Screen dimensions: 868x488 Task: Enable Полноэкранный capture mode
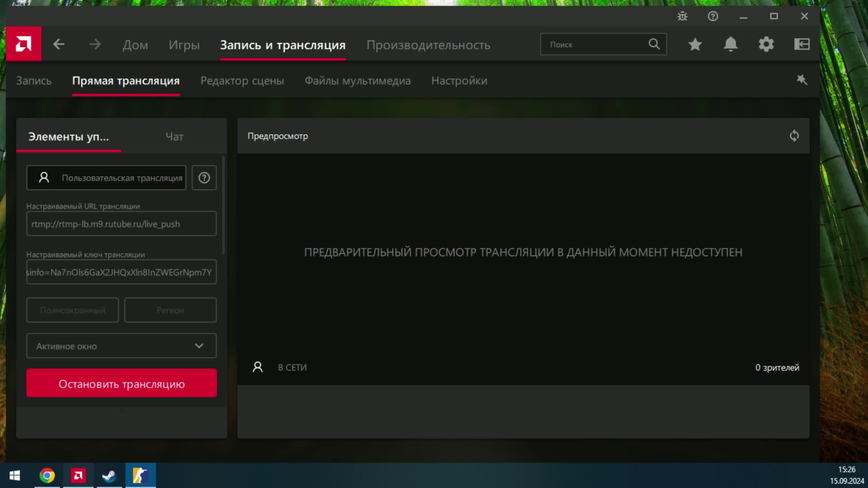click(x=72, y=310)
